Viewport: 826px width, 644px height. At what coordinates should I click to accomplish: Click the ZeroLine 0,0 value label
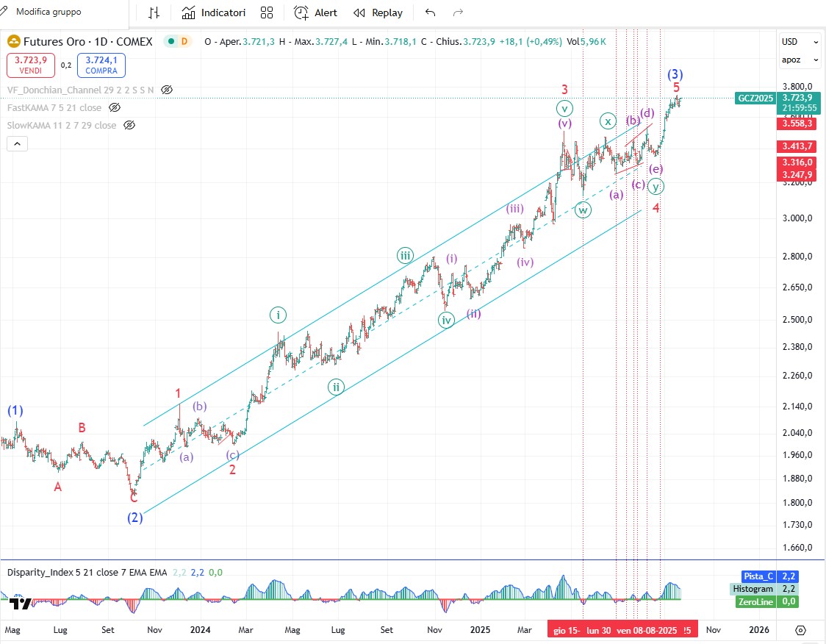766,601
